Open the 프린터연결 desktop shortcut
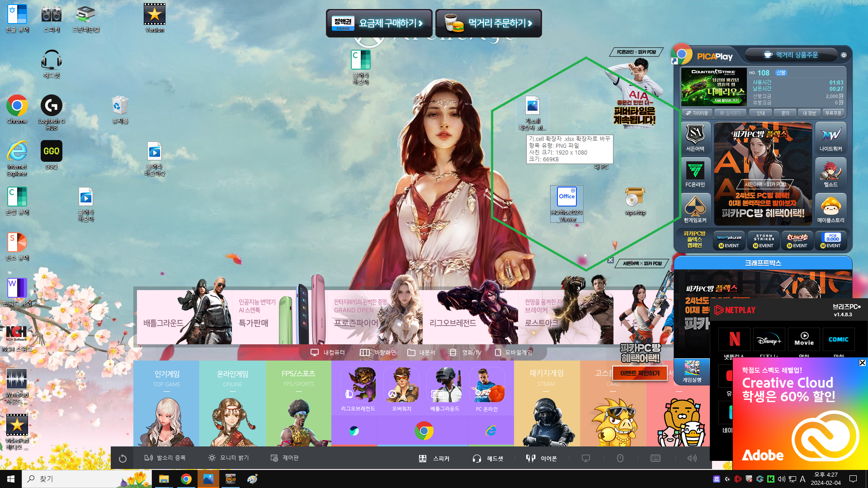 [x=86, y=18]
